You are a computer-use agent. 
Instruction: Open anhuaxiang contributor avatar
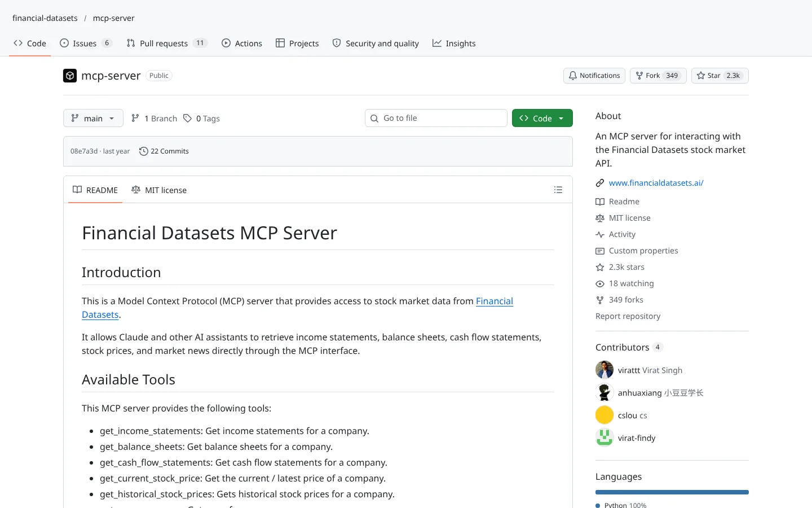pos(604,392)
